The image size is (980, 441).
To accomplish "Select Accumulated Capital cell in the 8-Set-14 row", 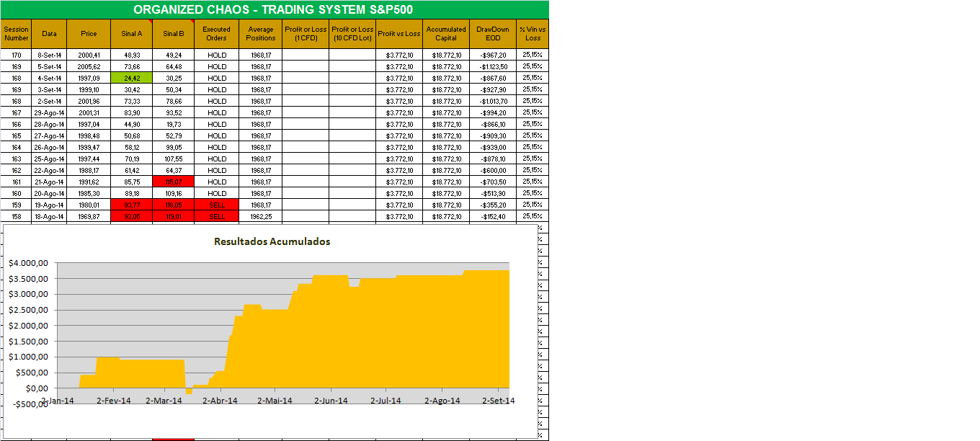I will 446,55.
